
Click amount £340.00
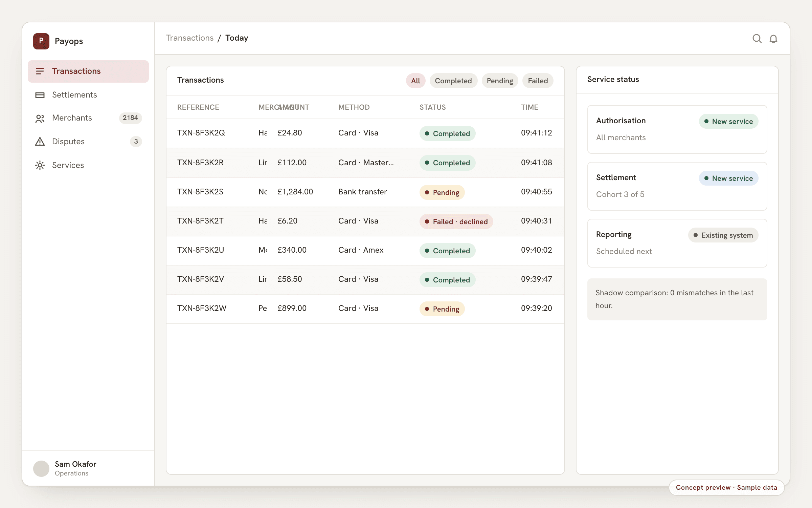click(x=292, y=250)
